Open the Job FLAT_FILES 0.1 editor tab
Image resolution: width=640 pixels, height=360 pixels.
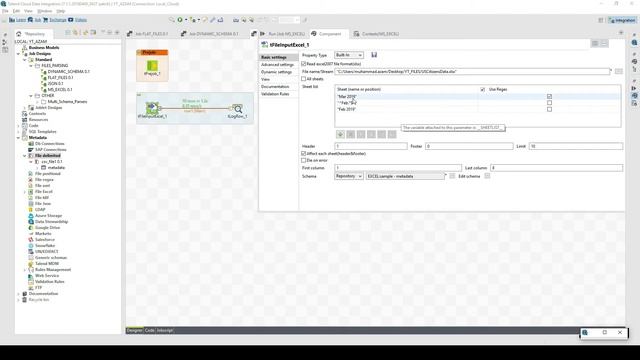click(x=148, y=34)
